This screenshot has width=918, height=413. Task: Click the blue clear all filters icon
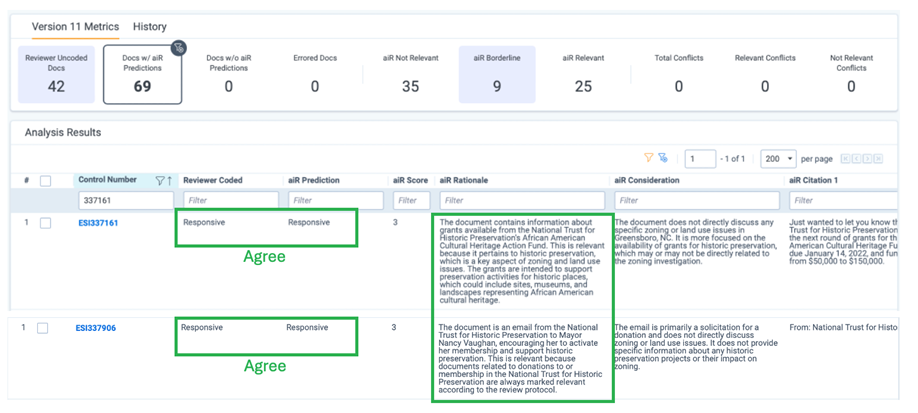coord(662,158)
